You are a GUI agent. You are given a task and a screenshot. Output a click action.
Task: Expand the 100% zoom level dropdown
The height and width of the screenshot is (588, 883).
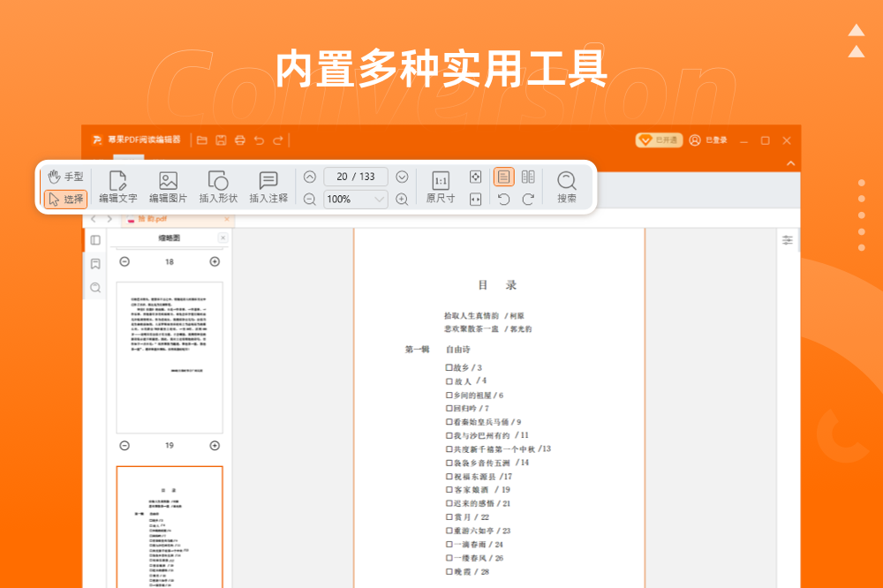coord(380,200)
